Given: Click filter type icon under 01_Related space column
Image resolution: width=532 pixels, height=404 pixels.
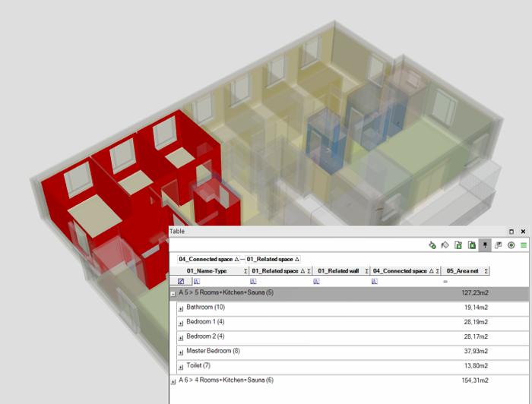Looking at the screenshot, I should click(x=253, y=281).
